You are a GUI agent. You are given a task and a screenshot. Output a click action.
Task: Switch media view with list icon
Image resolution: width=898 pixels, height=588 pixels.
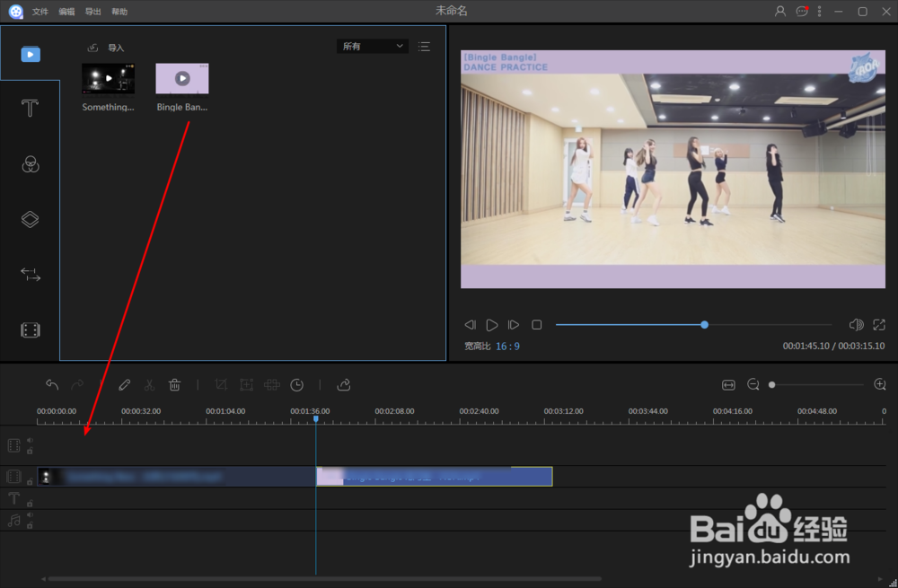click(424, 47)
